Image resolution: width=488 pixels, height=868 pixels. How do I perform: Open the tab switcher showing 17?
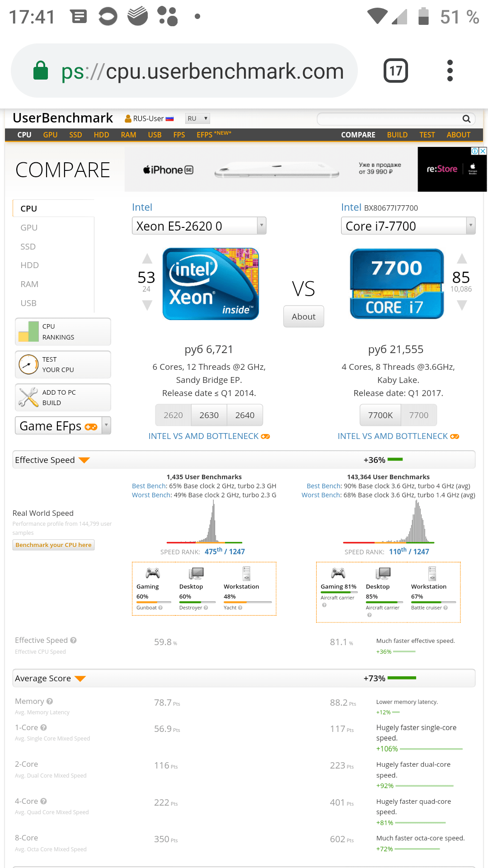coord(396,71)
